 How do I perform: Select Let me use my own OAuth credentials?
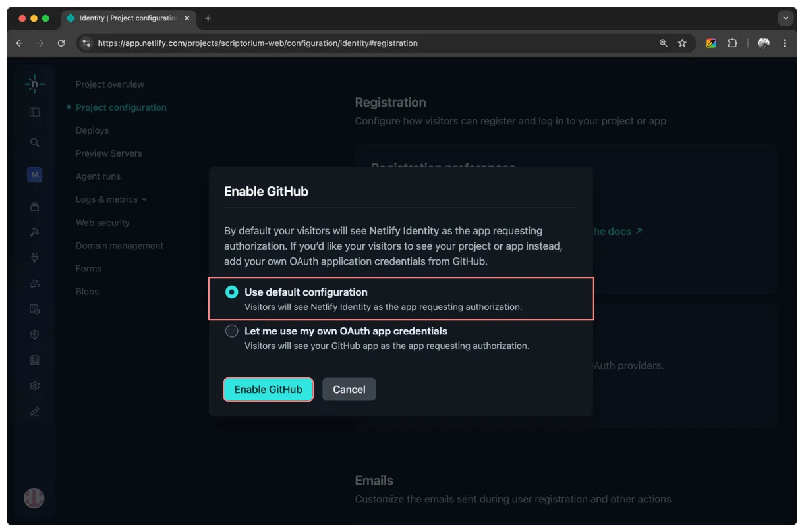(232, 331)
